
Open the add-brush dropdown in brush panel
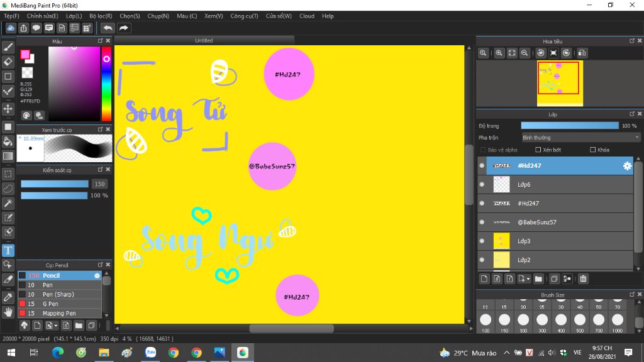52,326
